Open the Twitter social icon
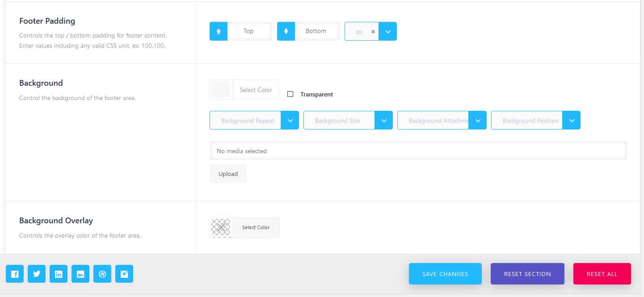This screenshot has height=297, width=644. tap(37, 274)
